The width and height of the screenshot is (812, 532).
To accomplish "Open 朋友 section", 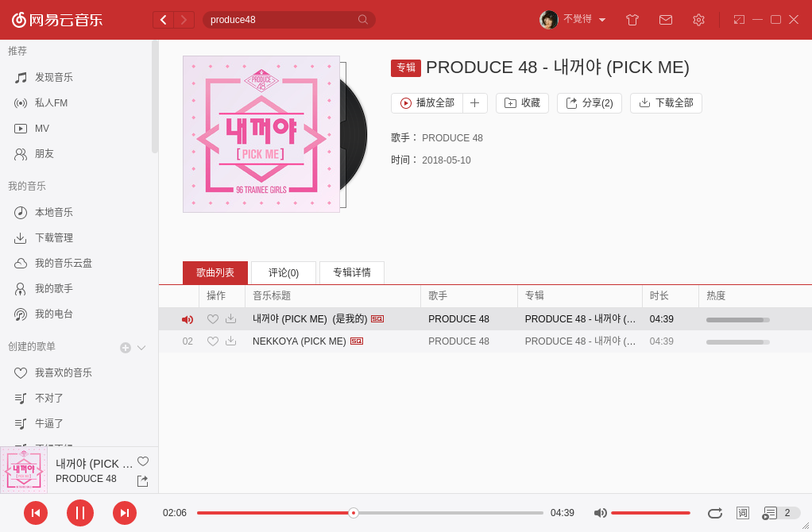I will tap(34, 154).
